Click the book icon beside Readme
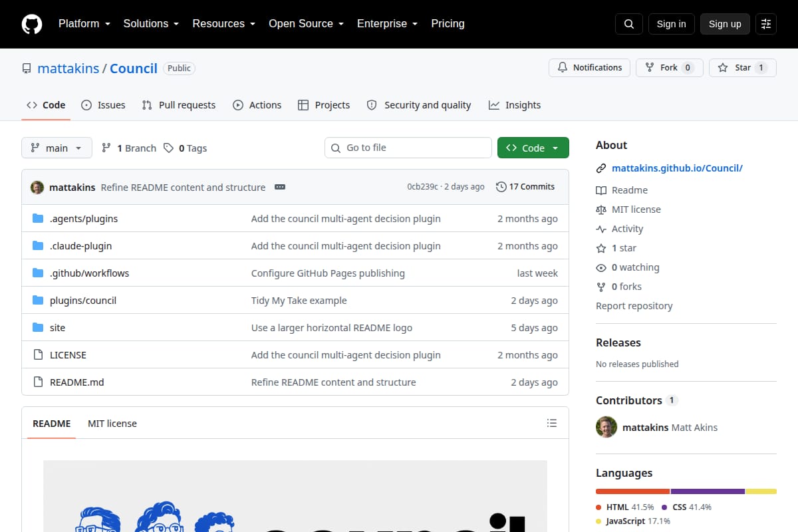The width and height of the screenshot is (798, 532). pyautogui.click(x=601, y=190)
